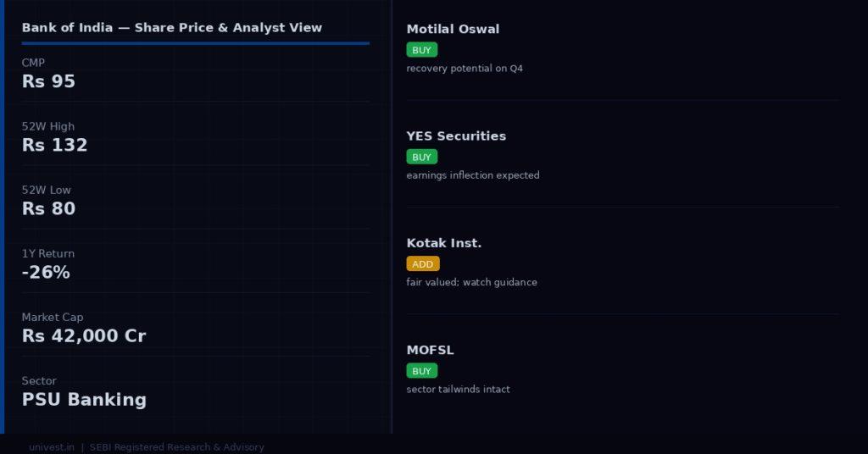This screenshot has width=868, height=454.
Task: Click 'SEBI Registered Research & Advisory' footer text
Action: [176, 447]
